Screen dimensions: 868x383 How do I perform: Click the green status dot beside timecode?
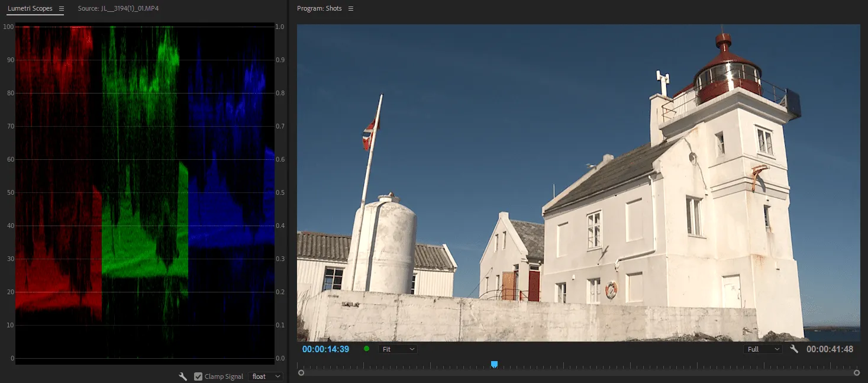[x=366, y=349]
